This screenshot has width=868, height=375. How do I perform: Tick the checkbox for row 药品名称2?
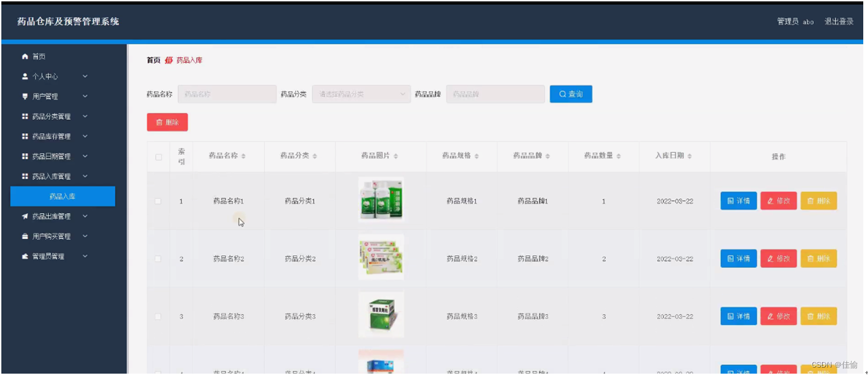click(159, 259)
